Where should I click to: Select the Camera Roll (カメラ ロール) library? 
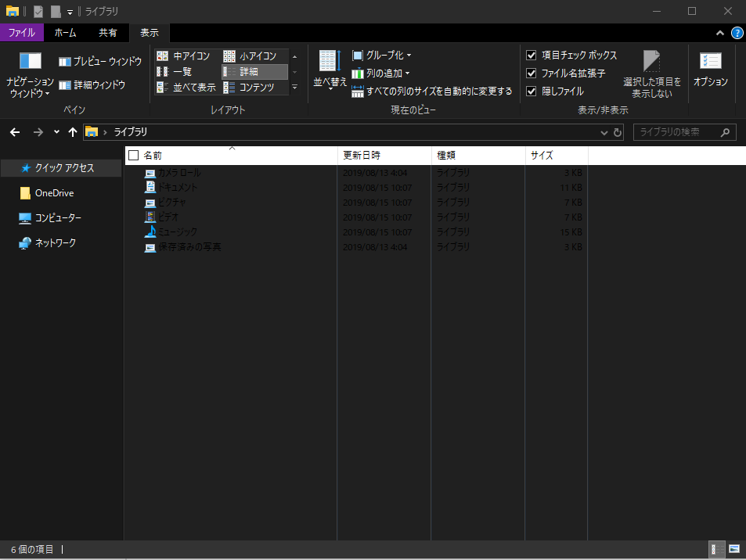pyautogui.click(x=179, y=173)
